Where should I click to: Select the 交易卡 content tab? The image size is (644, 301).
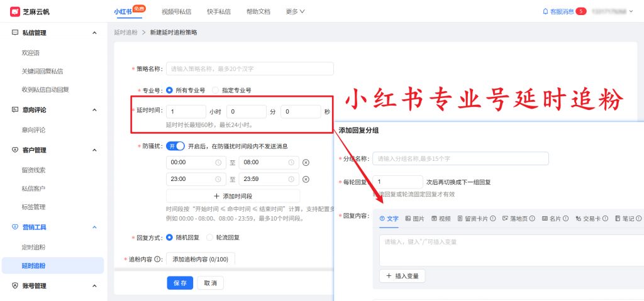point(591,219)
